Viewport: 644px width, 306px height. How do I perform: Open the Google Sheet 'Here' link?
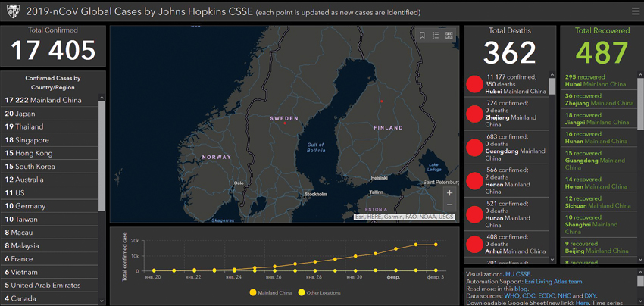point(583,303)
